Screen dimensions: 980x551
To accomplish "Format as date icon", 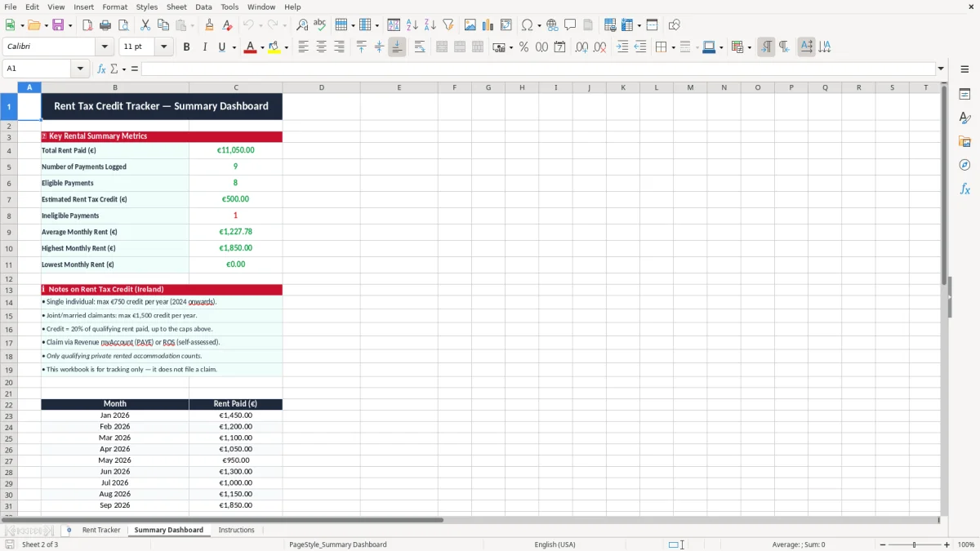I will 559,47.
